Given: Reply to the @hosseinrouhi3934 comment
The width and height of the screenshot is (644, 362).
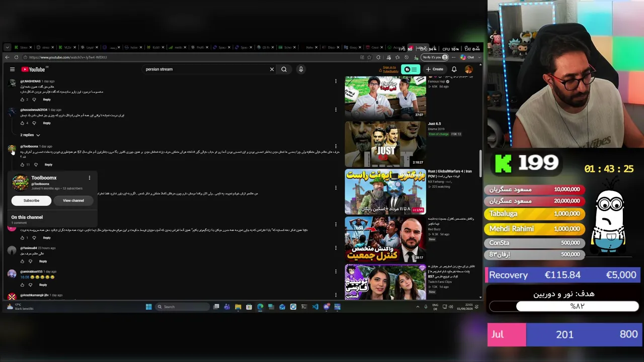Looking at the screenshot, I should point(47,123).
